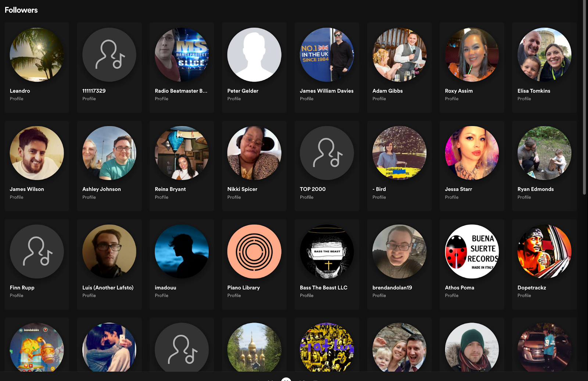
Task: Click the Adam Gibbs name link
Action: point(388,91)
